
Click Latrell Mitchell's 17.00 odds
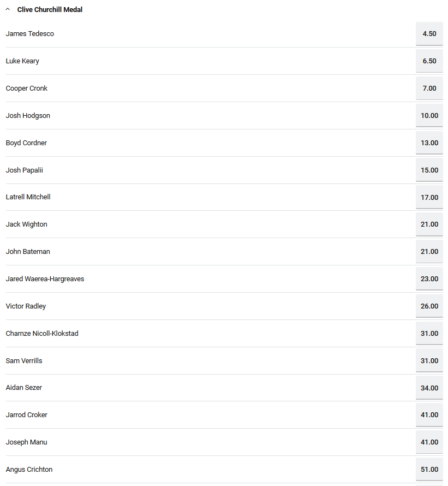coord(429,197)
